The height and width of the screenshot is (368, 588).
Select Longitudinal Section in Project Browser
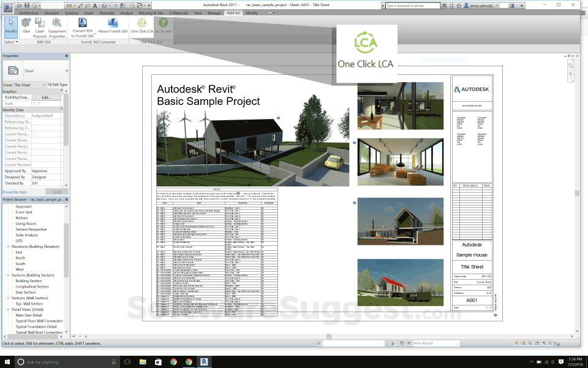point(32,286)
